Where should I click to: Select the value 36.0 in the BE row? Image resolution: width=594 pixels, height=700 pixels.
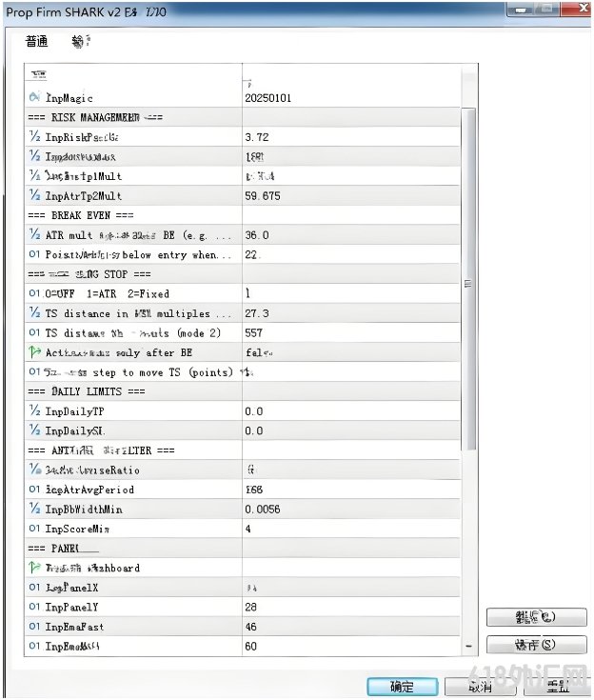pos(257,235)
